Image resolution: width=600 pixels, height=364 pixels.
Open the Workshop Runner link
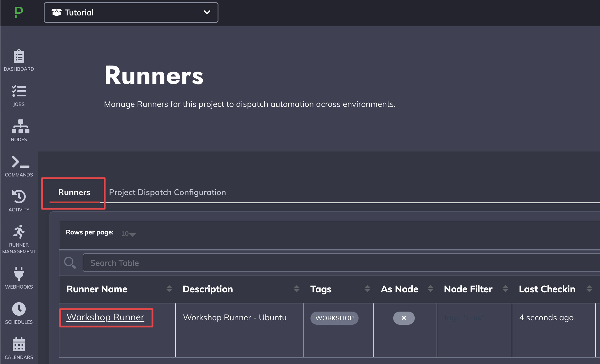105,317
